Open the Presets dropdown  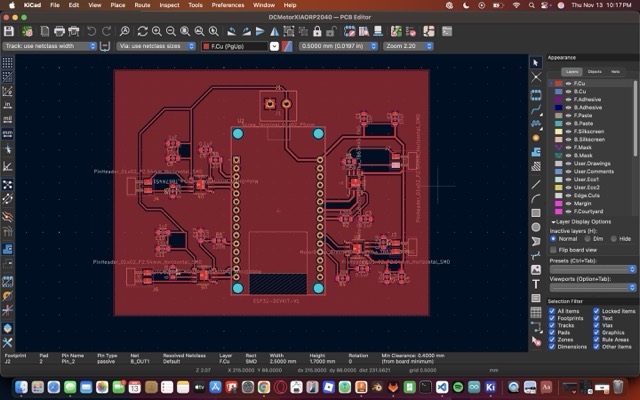coord(593,269)
